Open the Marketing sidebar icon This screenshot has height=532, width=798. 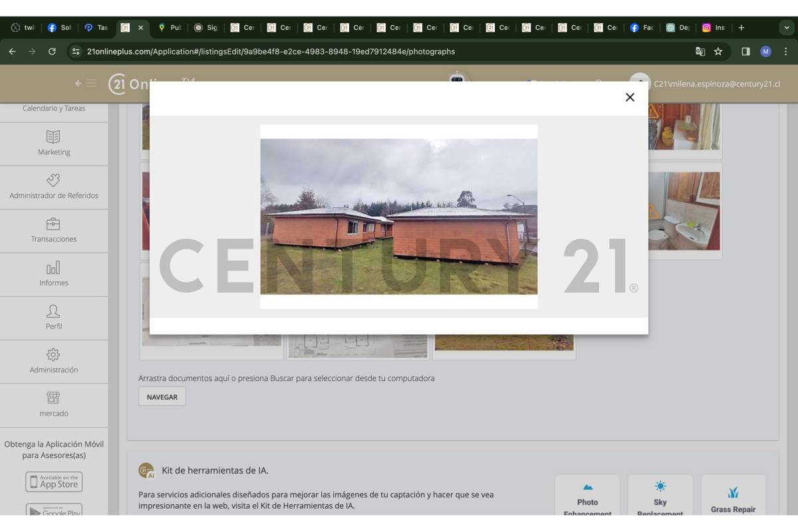[x=53, y=136]
